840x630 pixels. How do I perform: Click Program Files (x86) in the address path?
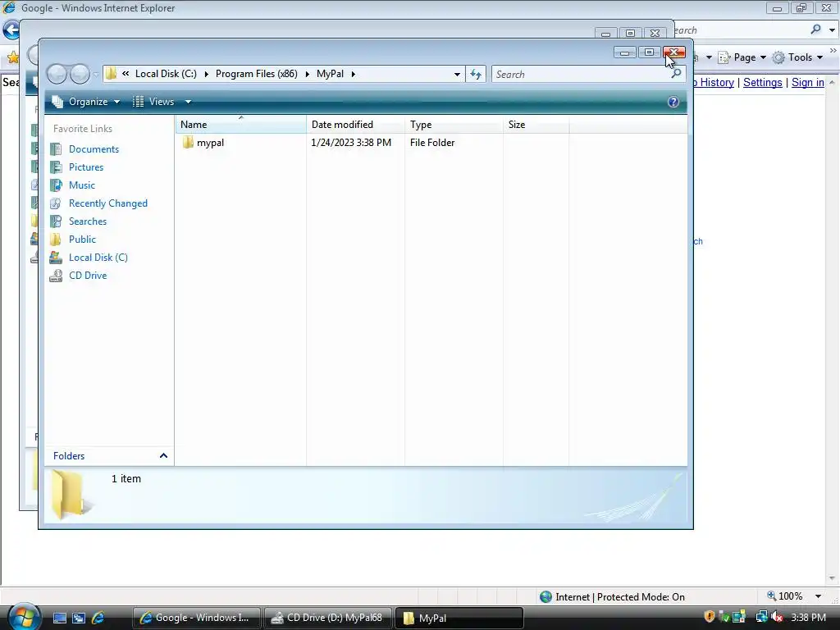pos(257,74)
